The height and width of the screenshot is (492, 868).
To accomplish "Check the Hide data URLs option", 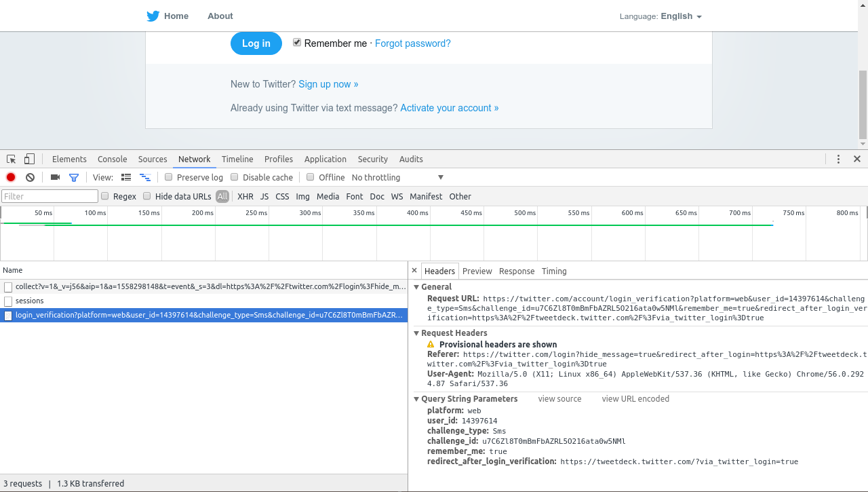I will click(146, 196).
